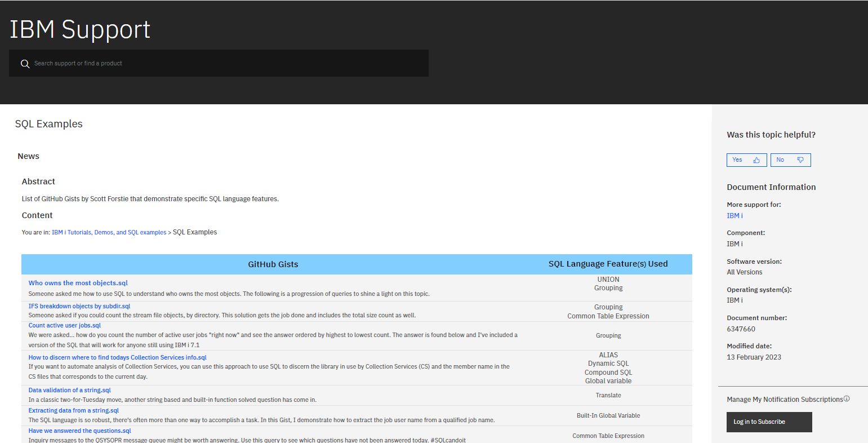Click the ALIAS feature text
The image size is (868, 443).
coord(608,355)
